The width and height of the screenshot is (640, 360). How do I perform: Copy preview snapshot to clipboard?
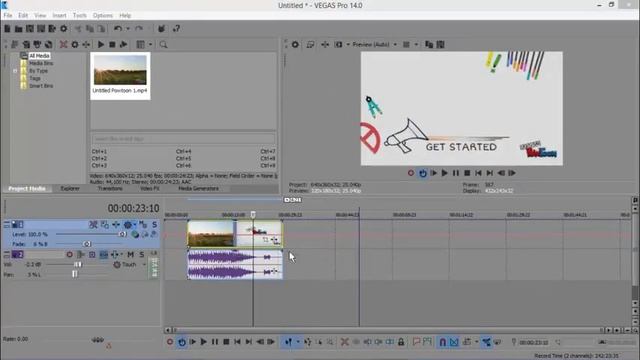pyautogui.click(x=429, y=44)
